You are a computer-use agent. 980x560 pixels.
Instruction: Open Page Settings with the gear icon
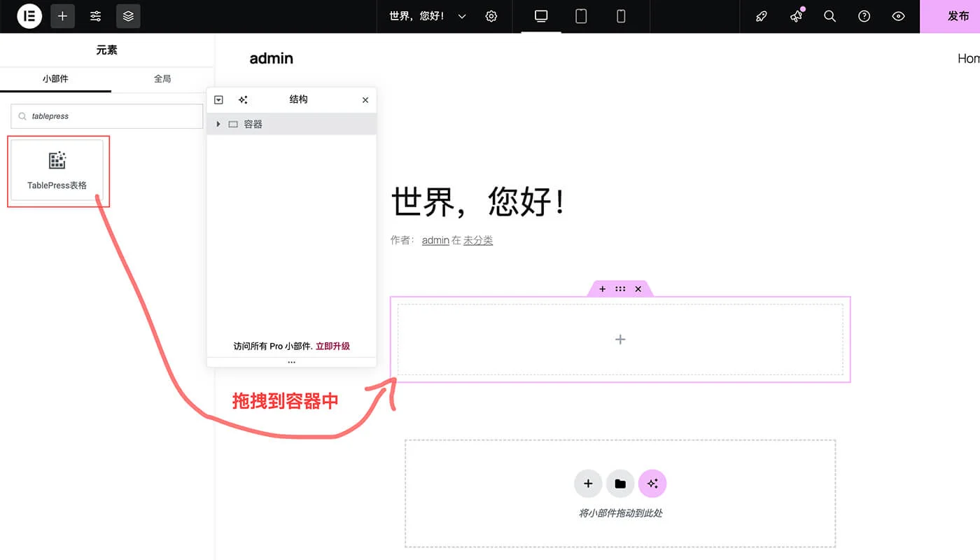click(x=491, y=15)
